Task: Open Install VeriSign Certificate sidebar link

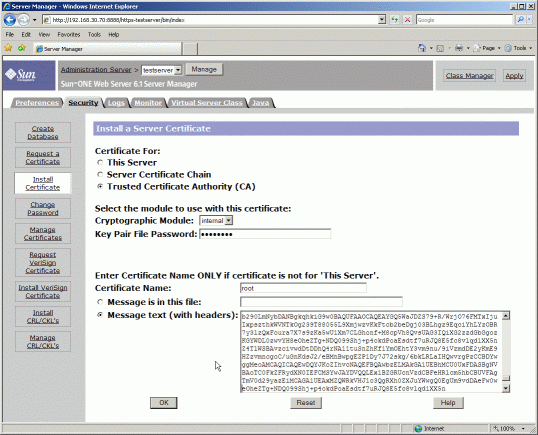Action: point(43,291)
